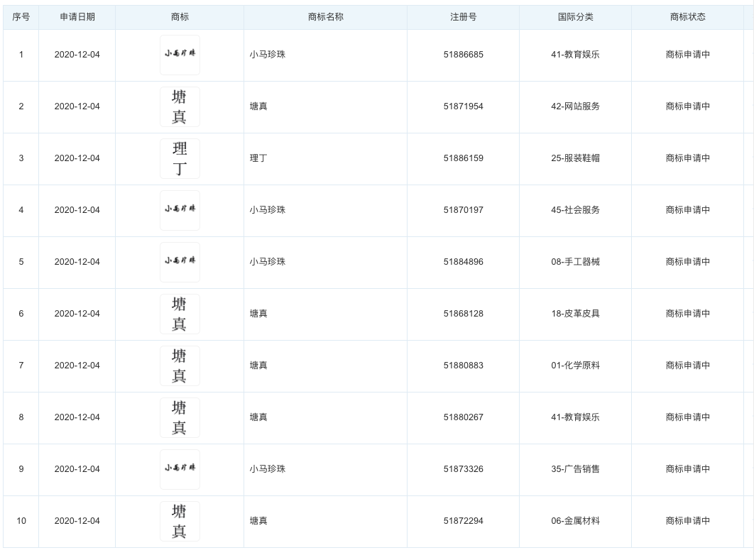754x560 pixels.
Task: Click the 塘真 logo thumbnail in row 8
Action: click(180, 417)
